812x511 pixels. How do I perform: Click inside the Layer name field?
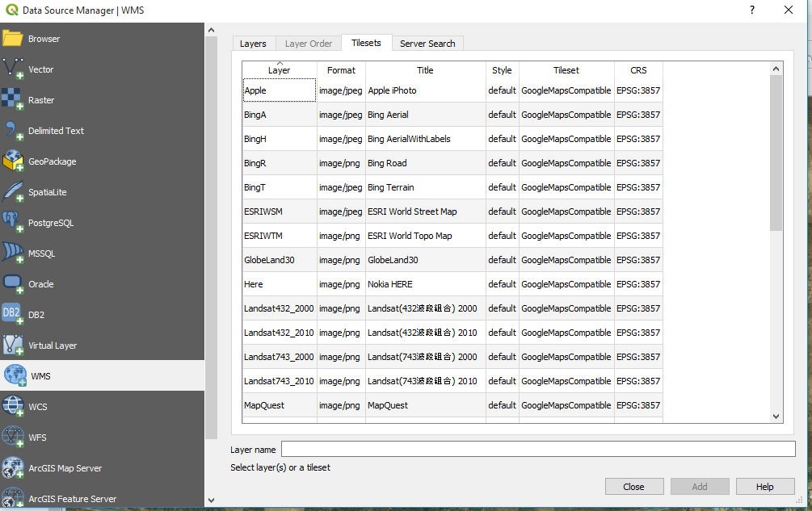[537, 449]
